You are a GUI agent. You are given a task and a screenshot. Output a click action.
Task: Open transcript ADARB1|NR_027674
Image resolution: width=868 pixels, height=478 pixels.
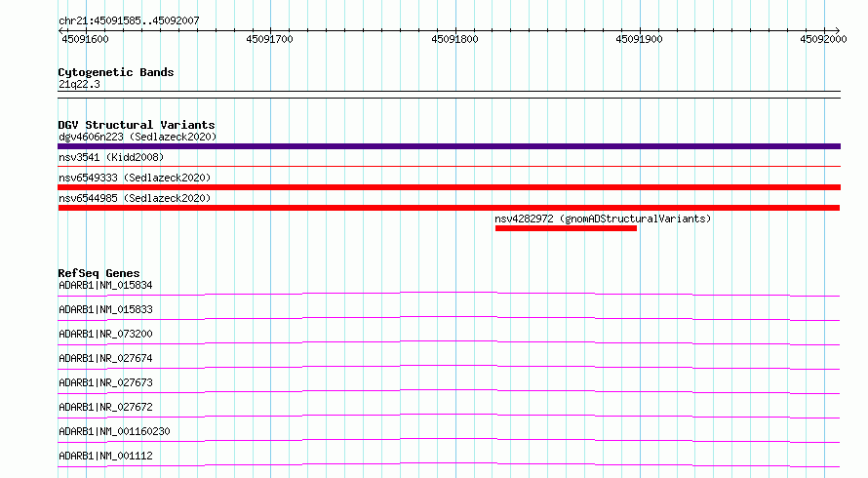pyautogui.click(x=105, y=358)
